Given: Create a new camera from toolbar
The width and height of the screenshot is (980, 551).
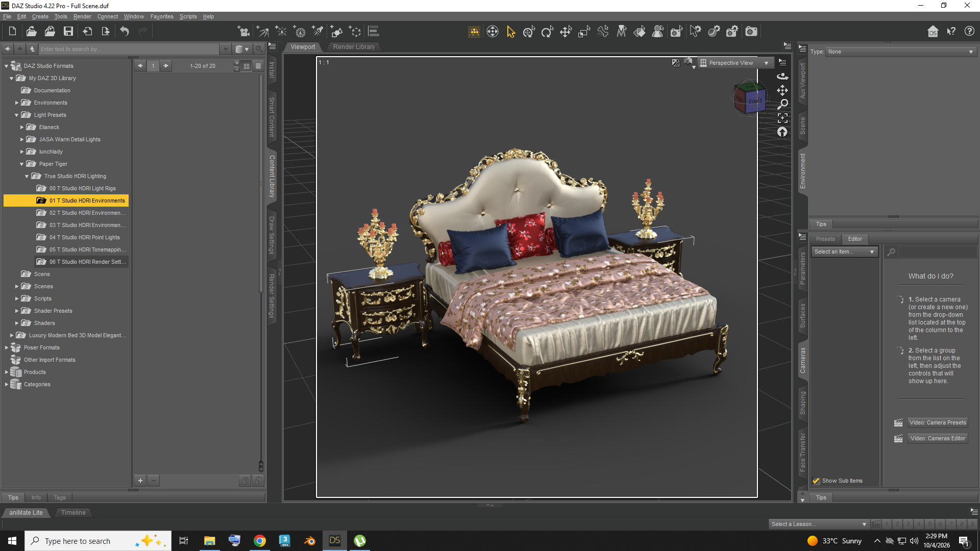Looking at the screenshot, I should pyautogui.click(x=243, y=32).
